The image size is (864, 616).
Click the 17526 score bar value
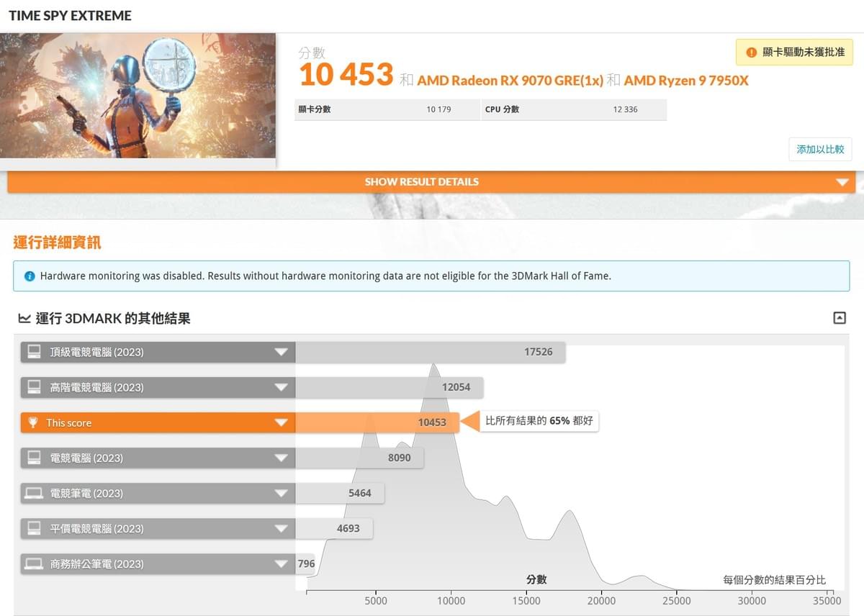pos(539,352)
